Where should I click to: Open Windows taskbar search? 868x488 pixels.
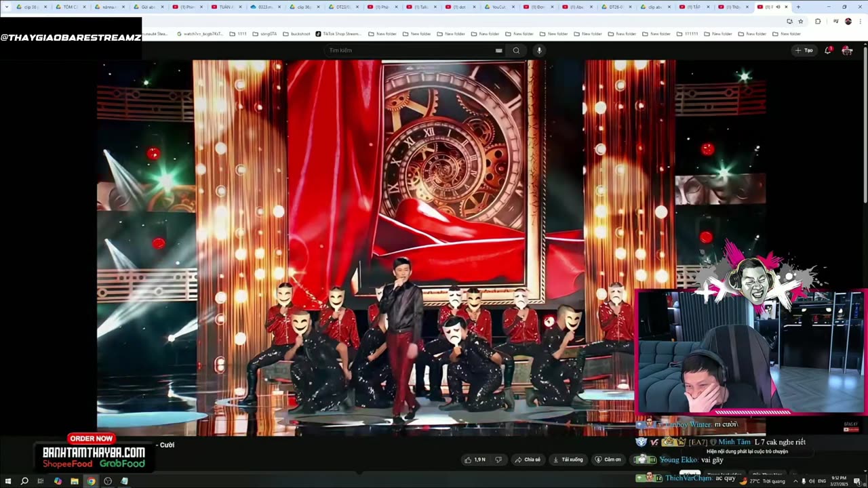point(24,481)
